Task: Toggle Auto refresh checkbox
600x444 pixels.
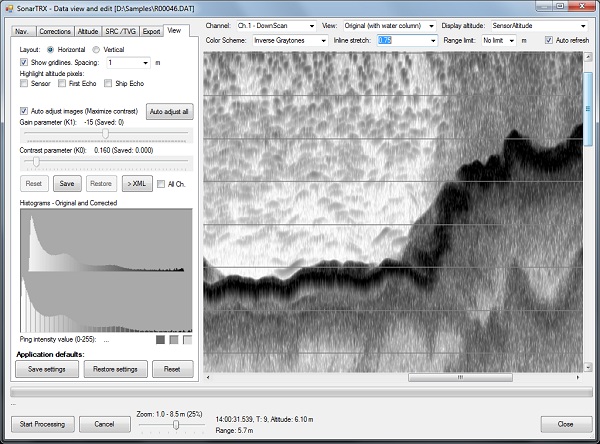Action: pos(549,40)
